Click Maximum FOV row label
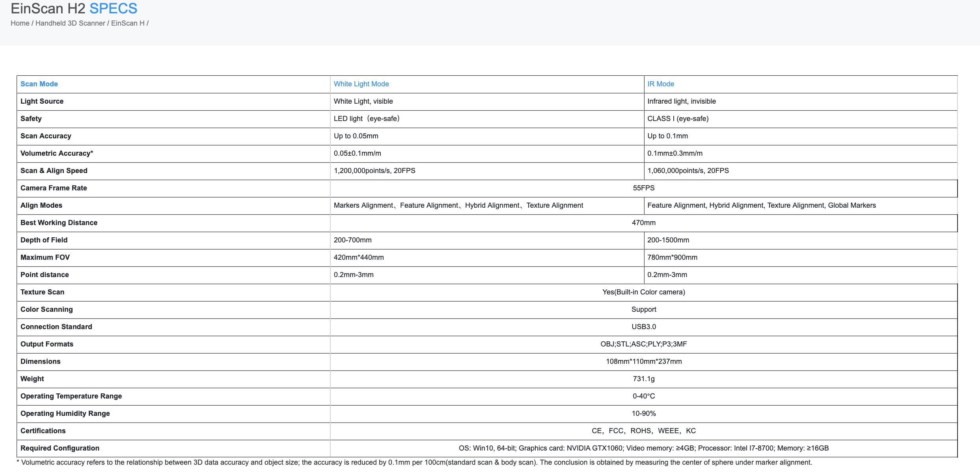Viewport: 980px width, 473px height. point(45,257)
